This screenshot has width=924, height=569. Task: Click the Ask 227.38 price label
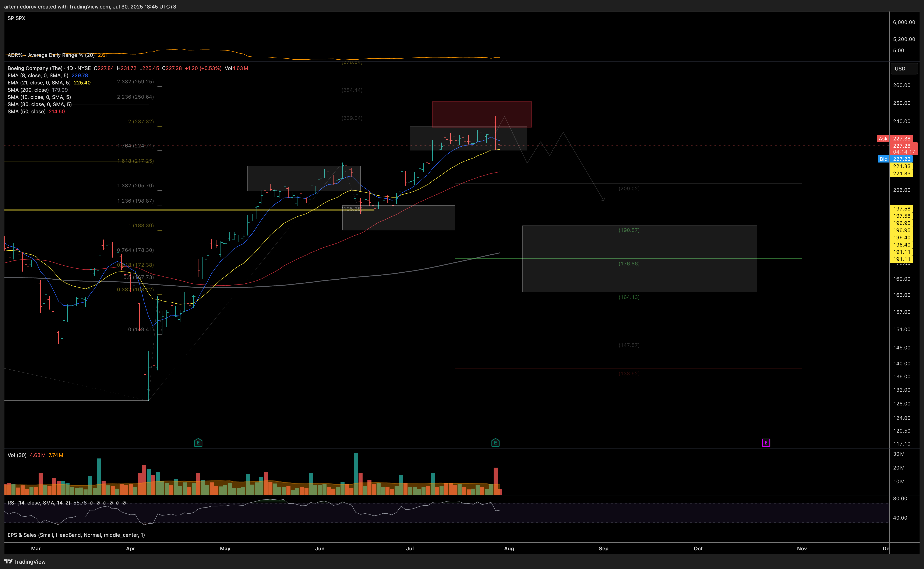click(x=895, y=139)
